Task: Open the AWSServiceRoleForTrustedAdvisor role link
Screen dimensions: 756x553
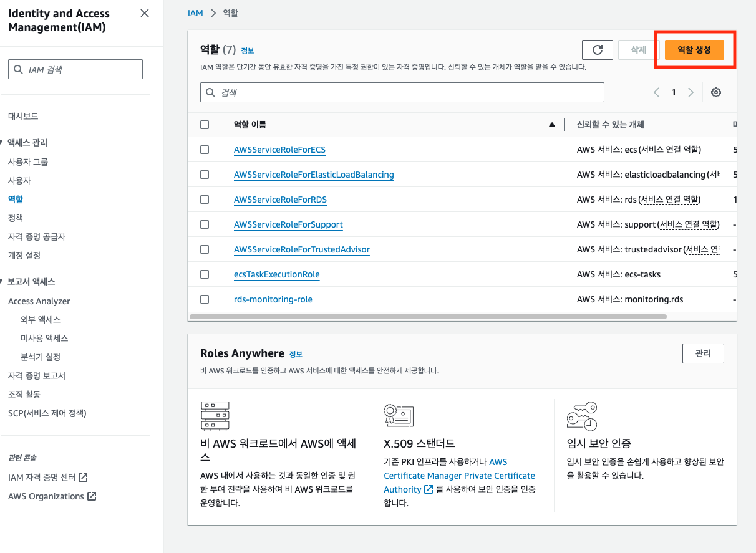Action: pyautogui.click(x=302, y=249)
